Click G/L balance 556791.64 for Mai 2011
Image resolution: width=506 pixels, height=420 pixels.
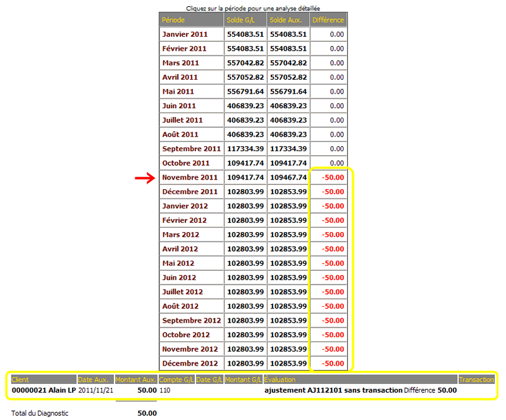(x=245, y=91)
